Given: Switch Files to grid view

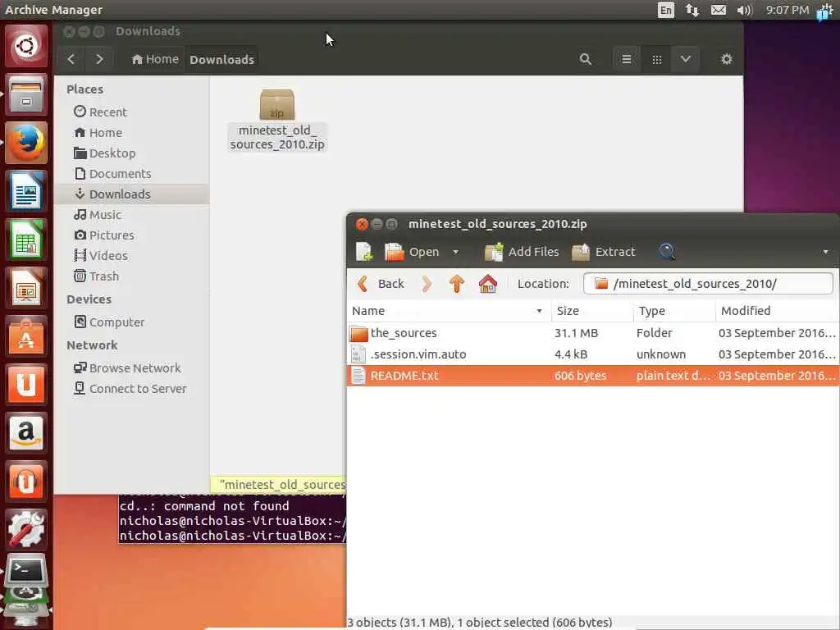Looking at the screenshot, I should tap(657, 59).
